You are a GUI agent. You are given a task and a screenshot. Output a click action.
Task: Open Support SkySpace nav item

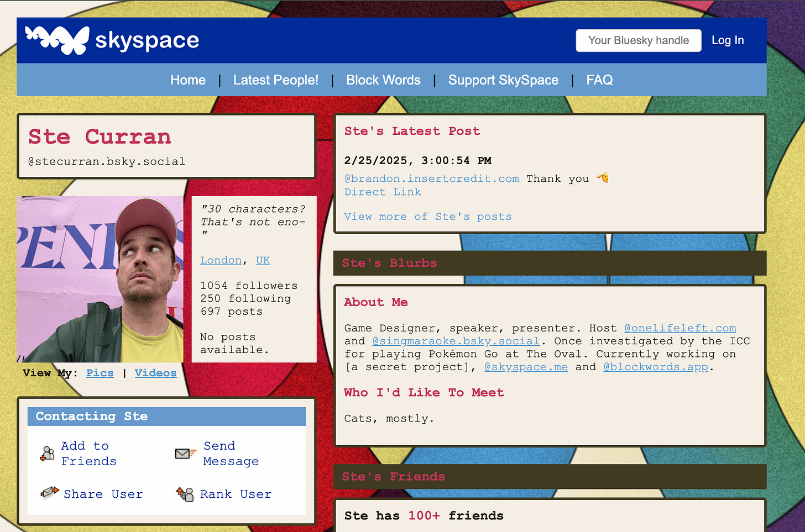pyautogui.click(x=503, y=80)
